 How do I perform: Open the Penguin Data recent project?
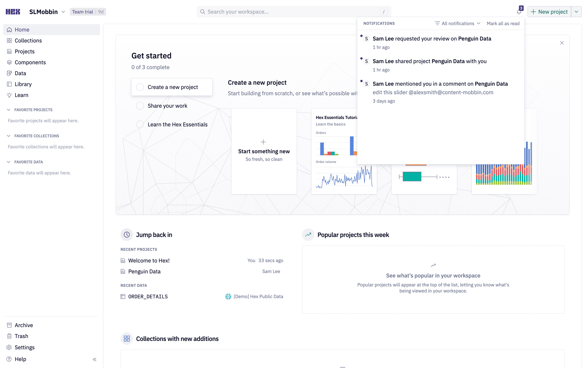pos(202,271)
